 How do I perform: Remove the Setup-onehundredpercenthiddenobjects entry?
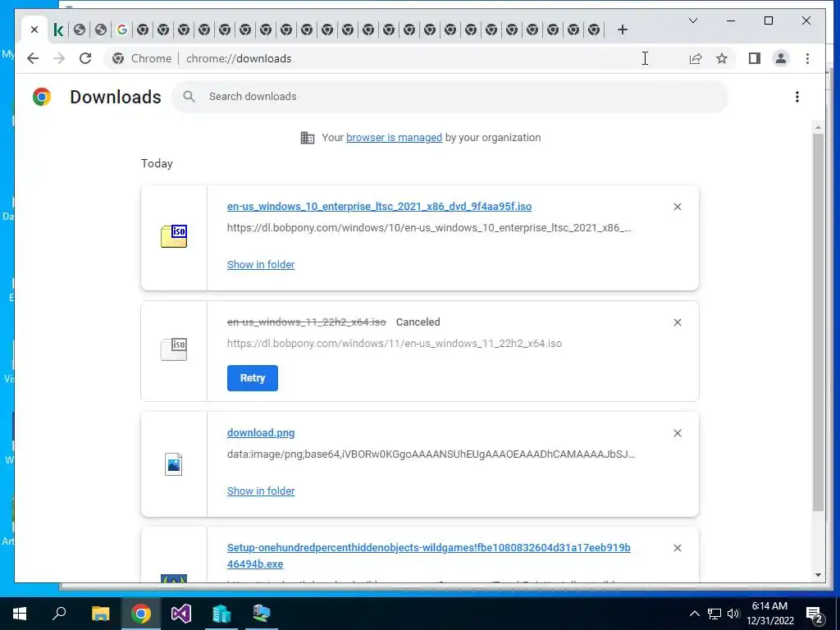coord(677,548)
